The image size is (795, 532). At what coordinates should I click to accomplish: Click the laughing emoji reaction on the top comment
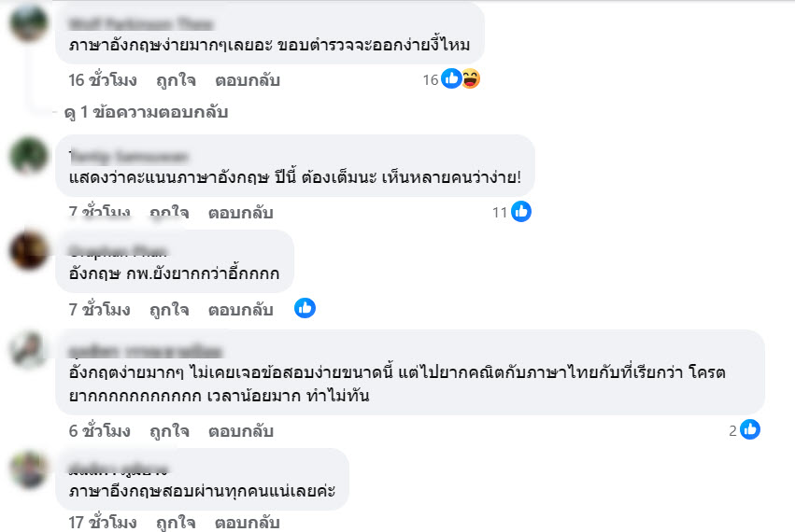click(x=470, y=79)
